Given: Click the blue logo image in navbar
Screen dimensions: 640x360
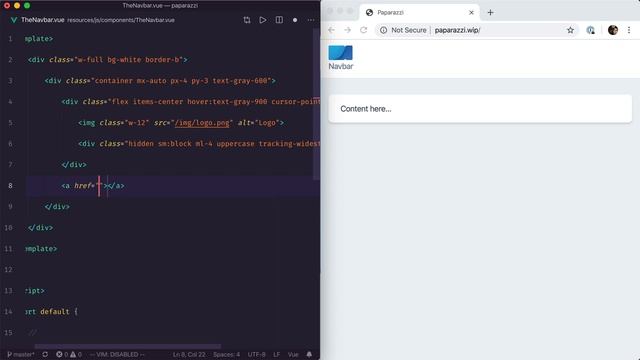Looking at the screenshot, I should click(x=340, y=53).
